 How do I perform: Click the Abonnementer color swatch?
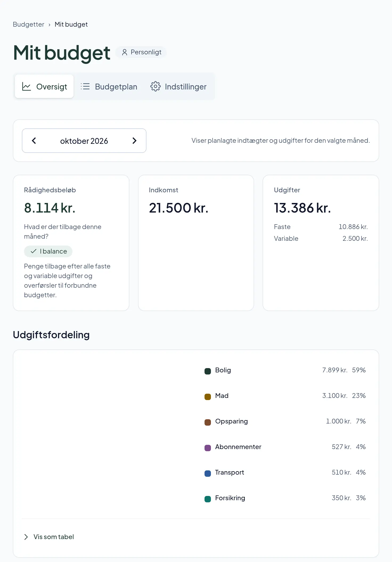[x=208, y=448]
